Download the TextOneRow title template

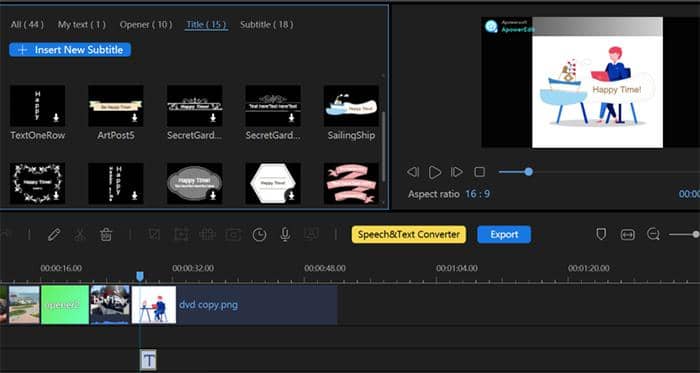pos(56,118)
